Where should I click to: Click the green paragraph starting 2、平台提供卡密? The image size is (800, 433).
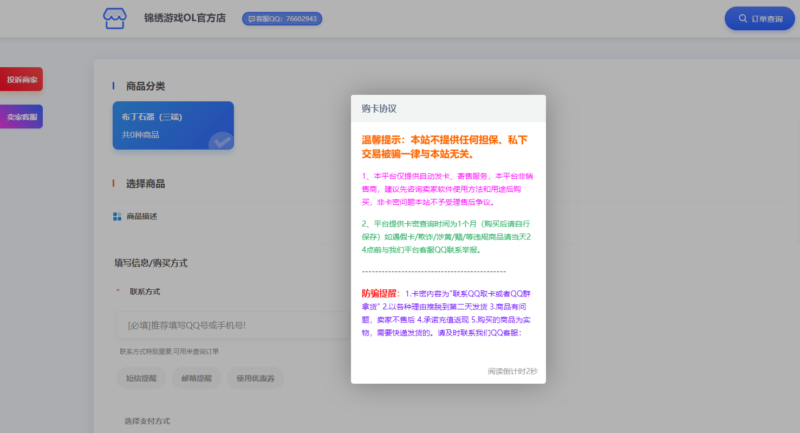tap(446, 237)
